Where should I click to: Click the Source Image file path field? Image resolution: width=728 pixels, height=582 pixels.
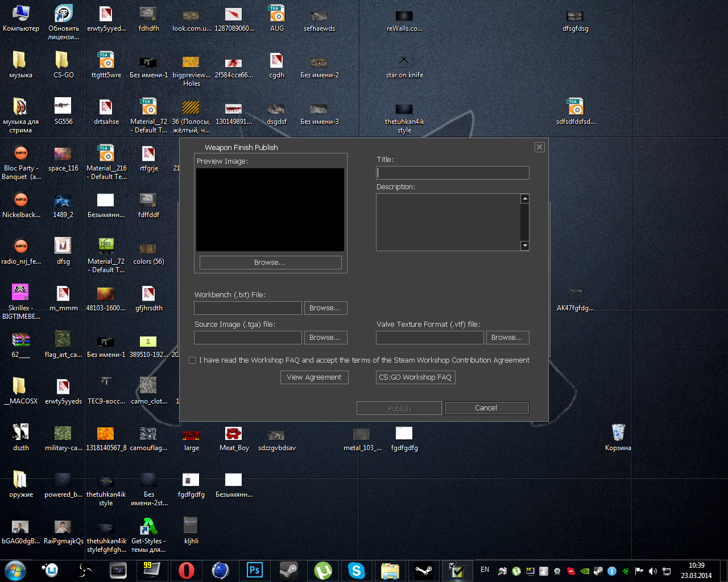248,338
